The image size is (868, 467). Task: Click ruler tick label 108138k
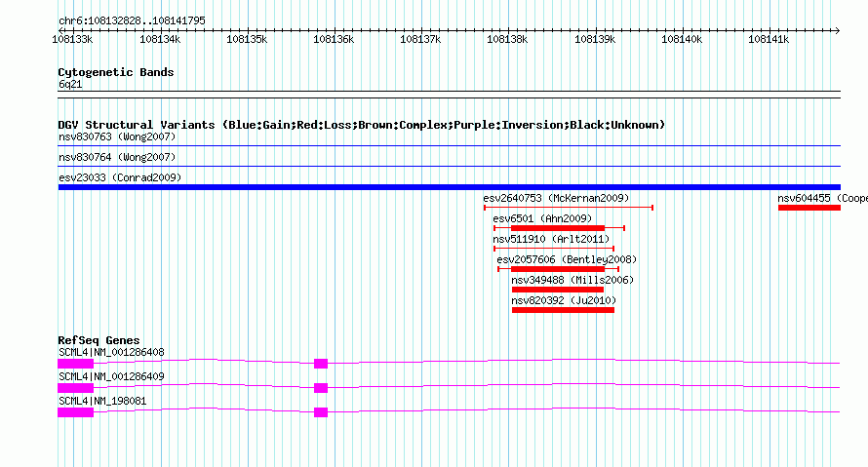pos(507,39)
